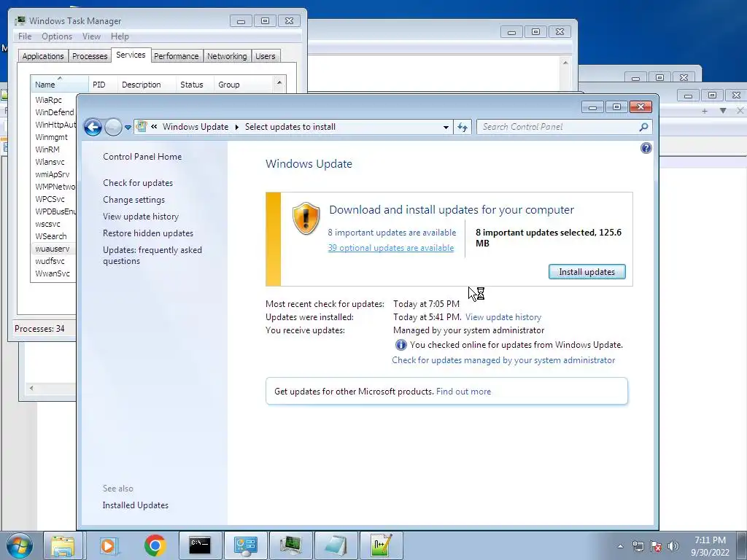Expand the arrow after Windows Update breadcrumb

click(x=237, y=127)
